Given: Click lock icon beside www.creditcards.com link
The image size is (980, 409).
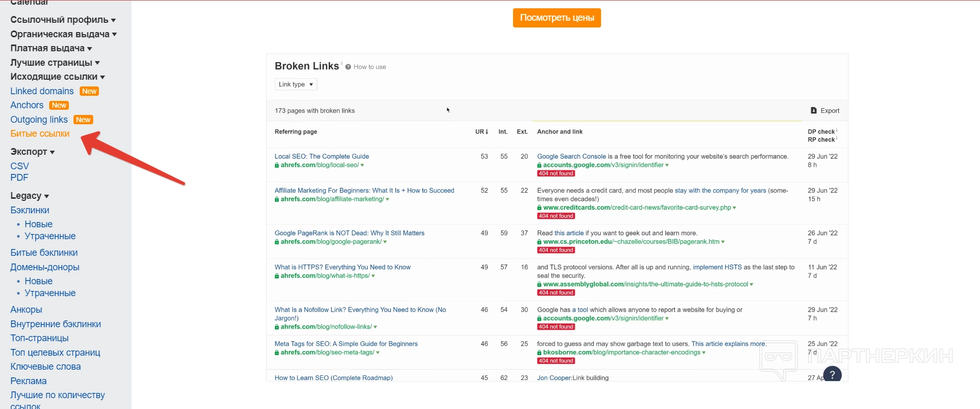Looking at the screenshot, I should tap(539, 208).
